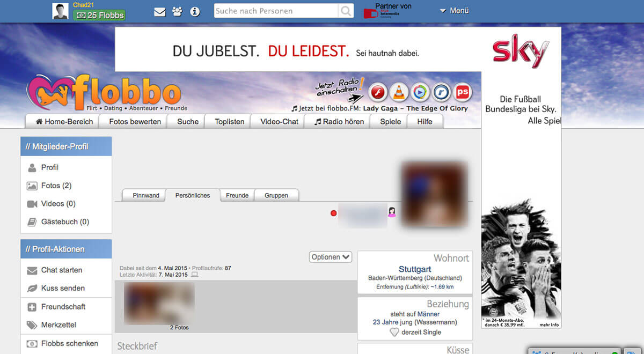Click the friends group icon in header
The width and height of the screenshot is (644, 354).
click(177, 12)
